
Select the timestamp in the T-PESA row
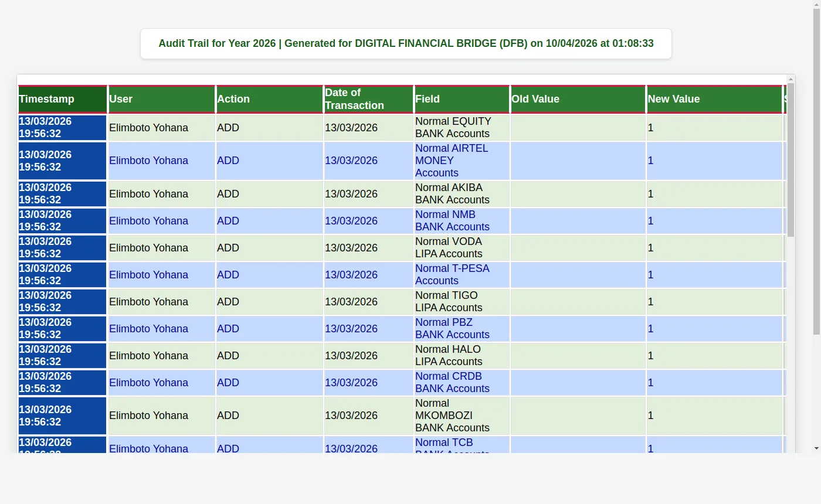pos(63,275)
